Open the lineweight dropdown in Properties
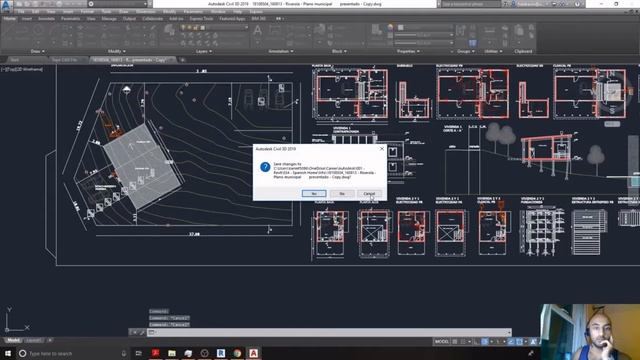Screen dimensions: 640x360 424,35
